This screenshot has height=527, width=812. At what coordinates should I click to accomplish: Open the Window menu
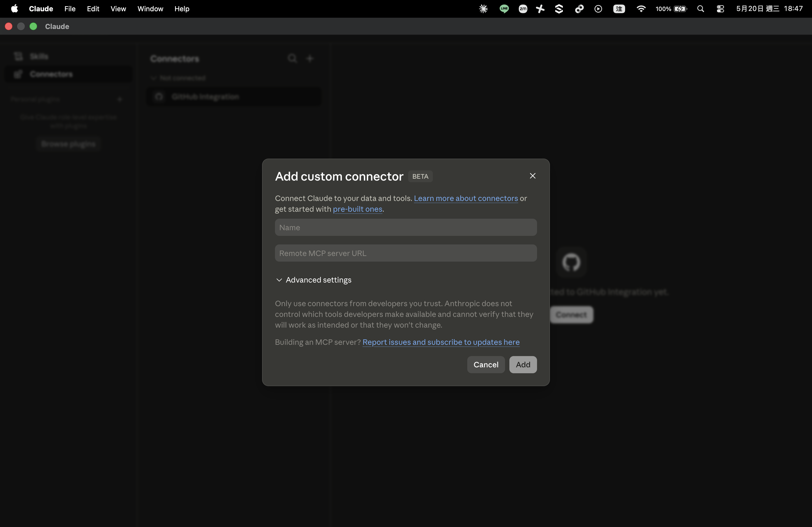(150, 9)
